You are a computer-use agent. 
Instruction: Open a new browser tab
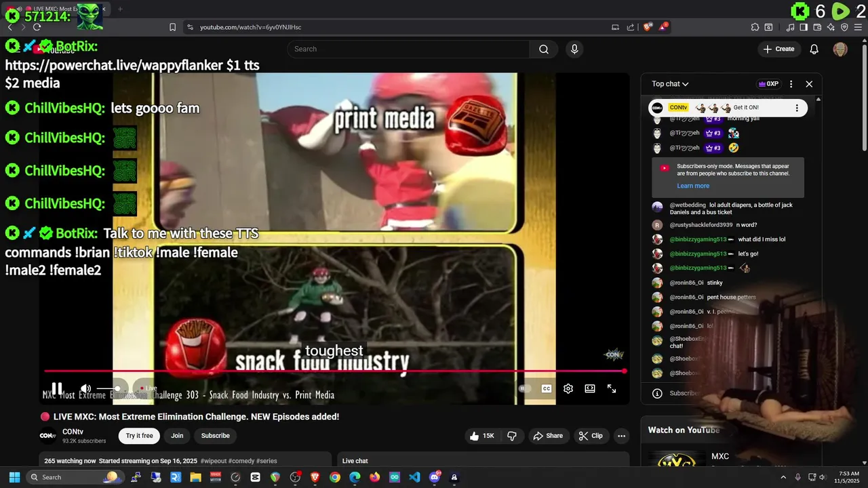coord(120,9)
